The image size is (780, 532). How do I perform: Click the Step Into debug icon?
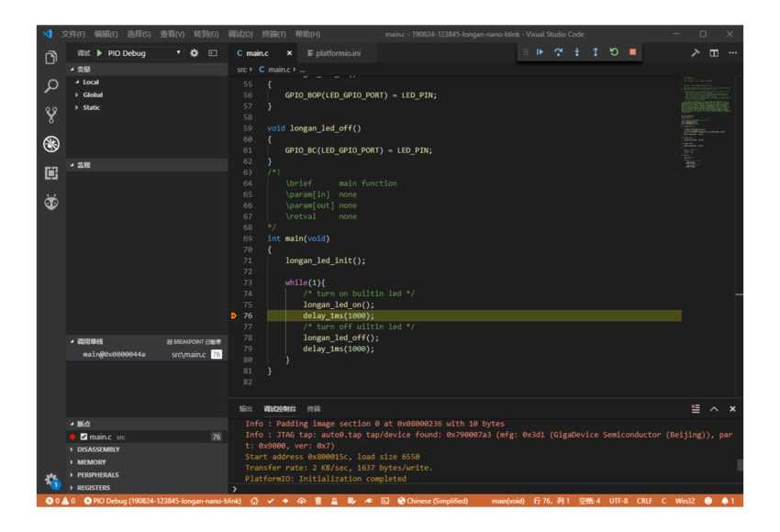tap(576, 52)
